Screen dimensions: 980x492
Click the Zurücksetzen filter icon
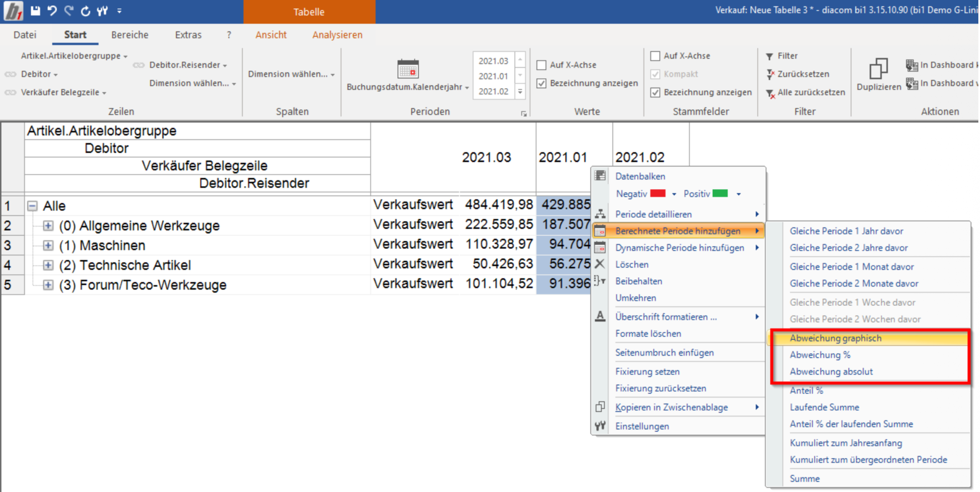click(770, 74)
